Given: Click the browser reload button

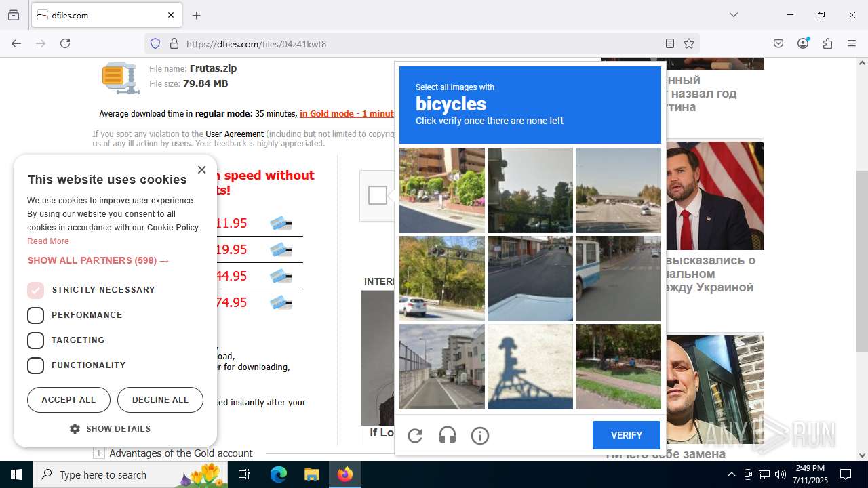Looking at the screenshot, I should coord(65,43).
